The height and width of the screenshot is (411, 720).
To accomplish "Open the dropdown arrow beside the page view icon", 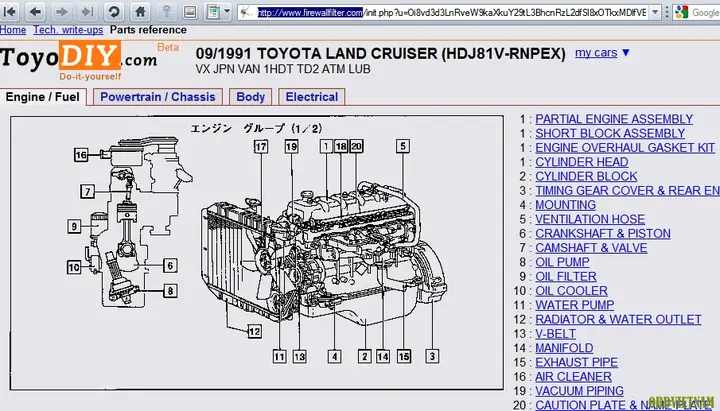I will (x=227, y=11).
